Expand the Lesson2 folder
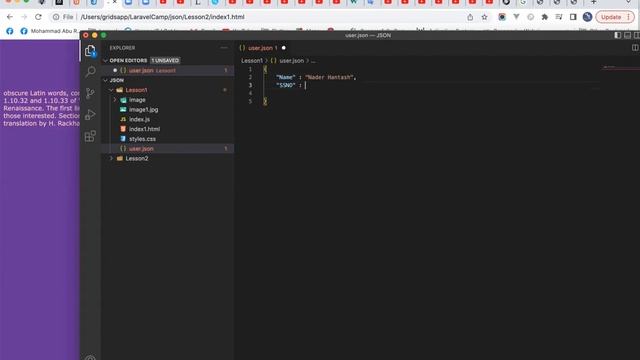 pyautogui.click(x=111, y=158)
